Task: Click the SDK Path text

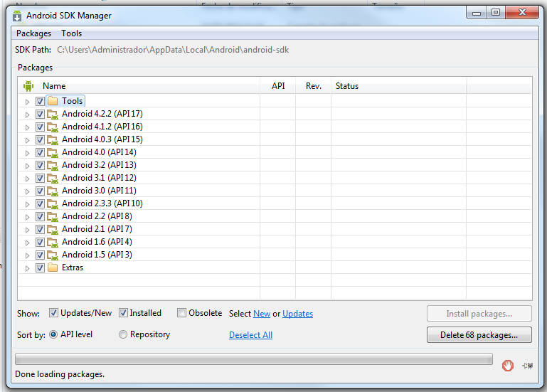Action: [173, 50]
